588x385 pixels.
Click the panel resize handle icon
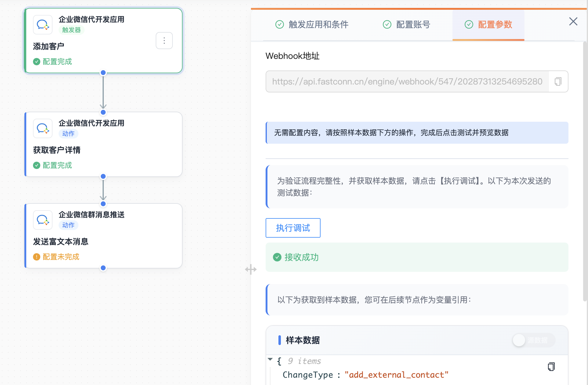point(251,269)
